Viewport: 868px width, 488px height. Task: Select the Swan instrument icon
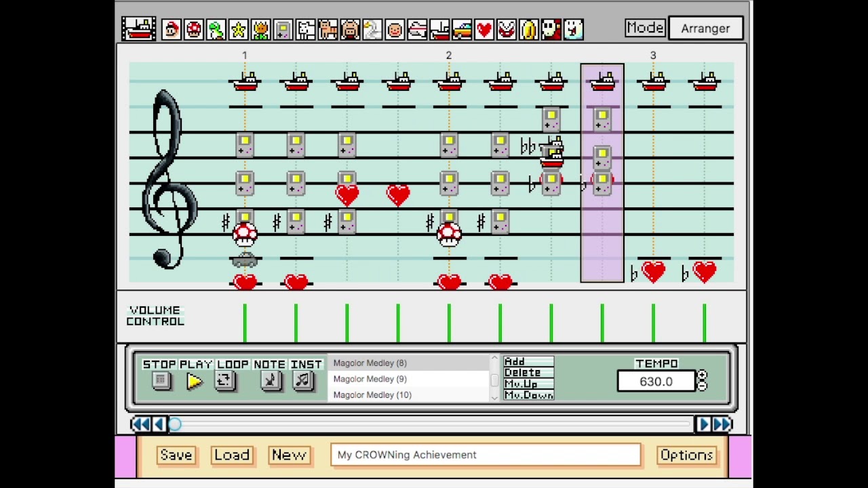tap(372, 29)
